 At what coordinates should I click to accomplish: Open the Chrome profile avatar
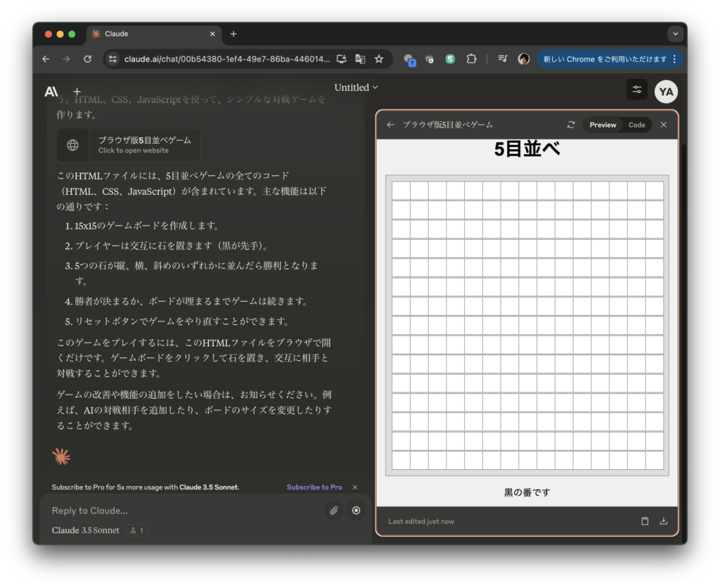[523, 59]
